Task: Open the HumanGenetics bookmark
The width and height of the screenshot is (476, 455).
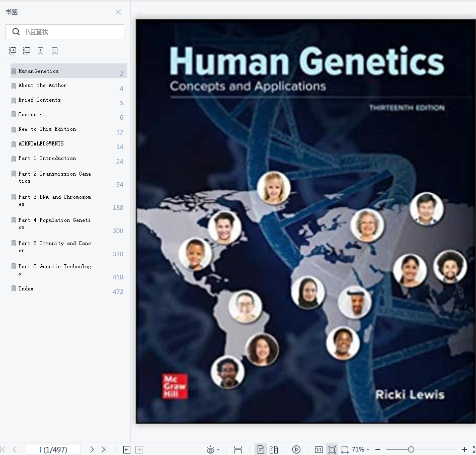Action: coord(68,71)
